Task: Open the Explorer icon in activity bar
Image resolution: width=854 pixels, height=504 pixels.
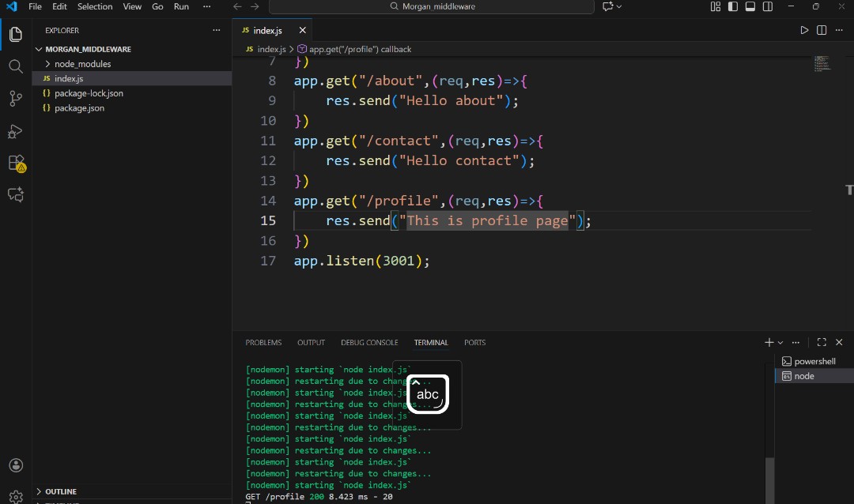Action: coord(15,34)
